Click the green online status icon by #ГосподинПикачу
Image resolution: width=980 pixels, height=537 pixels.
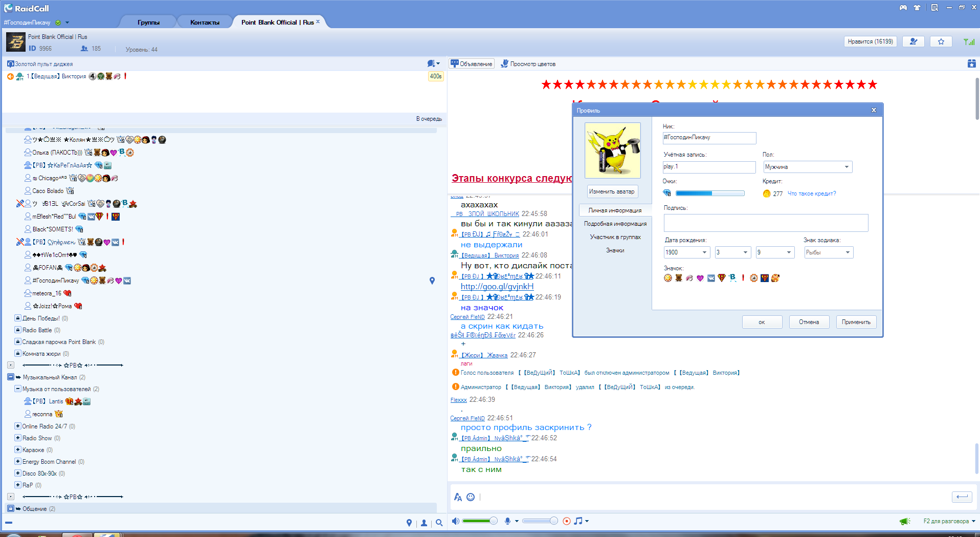click(x=58, y=23)
